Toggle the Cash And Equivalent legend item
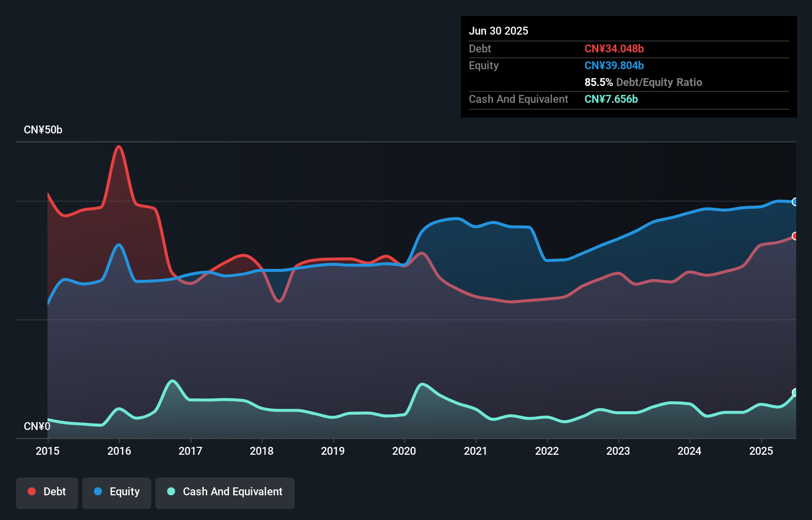This screenshot has width=812, height=520. [x=225, y=492]
